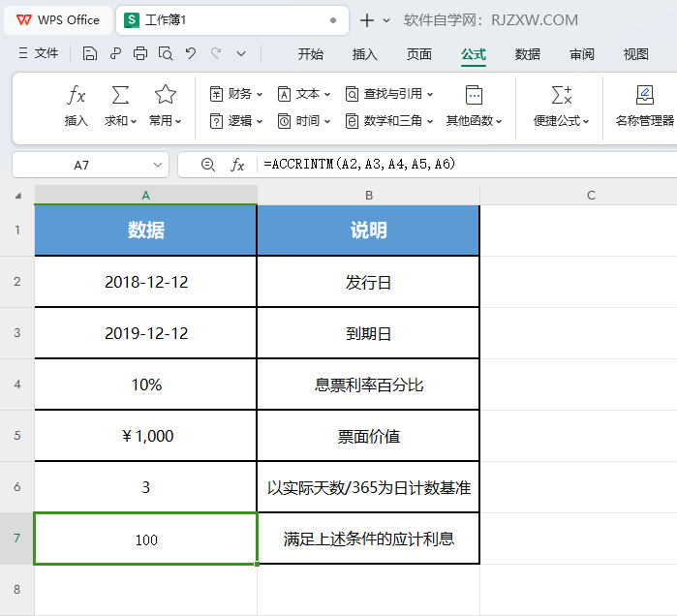Open Print Preview icon

coord(166,53)
